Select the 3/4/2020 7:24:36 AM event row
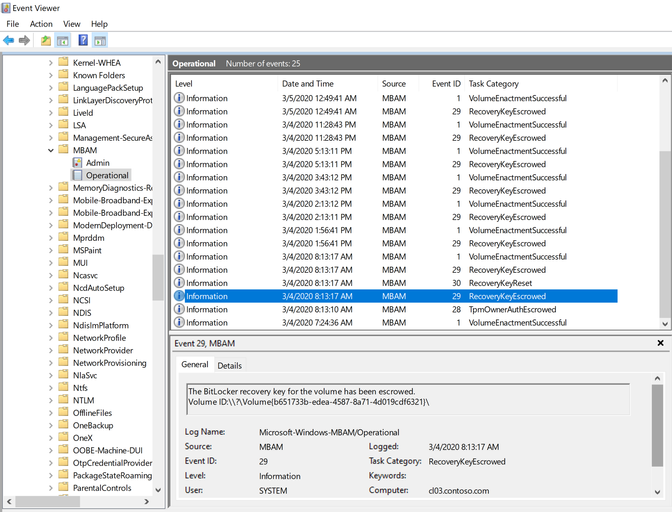This screenshot has height=512, width=672. pyautogui.click(x=394, y=323)
